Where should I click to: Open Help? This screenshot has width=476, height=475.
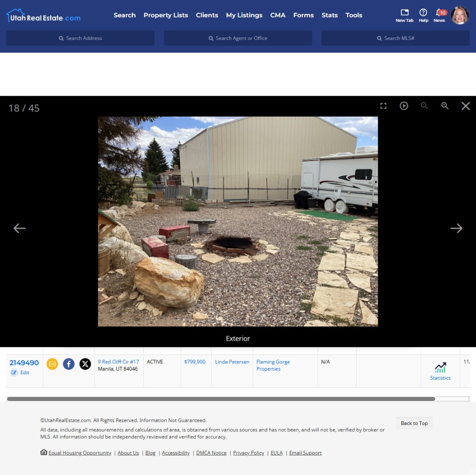coord(423,15)
